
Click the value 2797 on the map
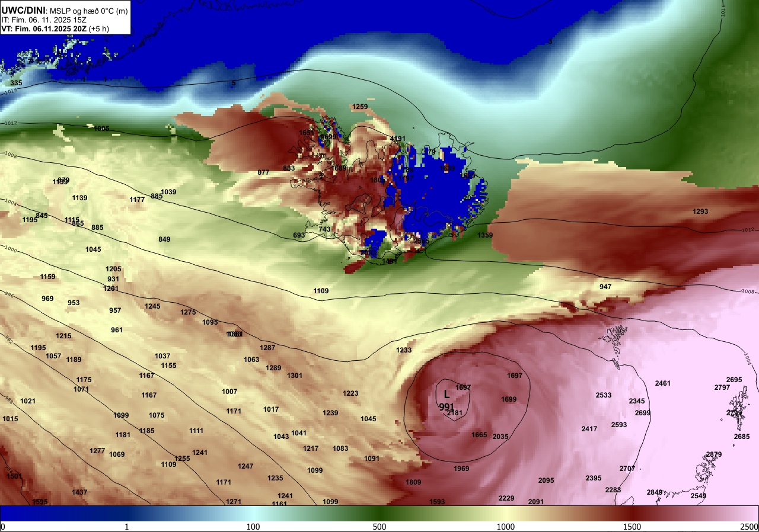coord(722,387)
